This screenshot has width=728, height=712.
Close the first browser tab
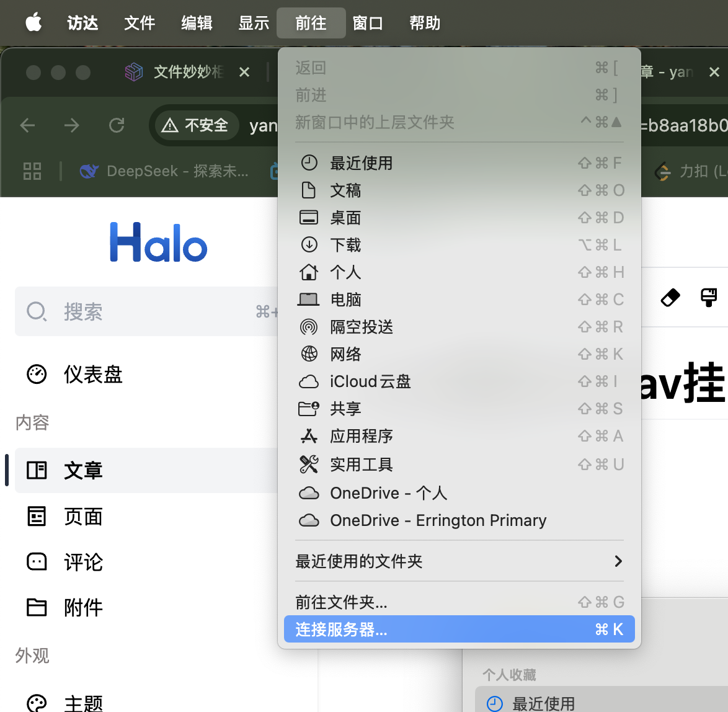coord(244,73)
